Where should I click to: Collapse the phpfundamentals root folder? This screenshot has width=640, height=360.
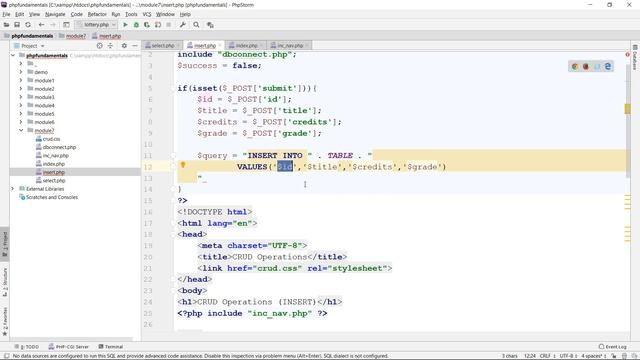coord(13,55)
